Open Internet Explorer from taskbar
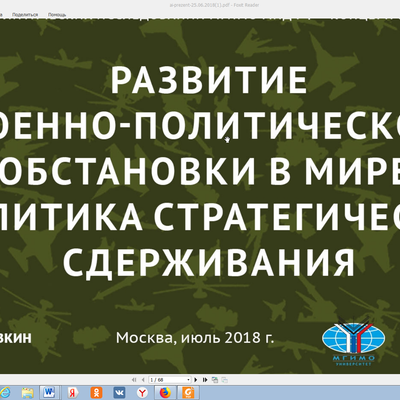This screenshot has height=400, width=400. (x=5, y=392)
